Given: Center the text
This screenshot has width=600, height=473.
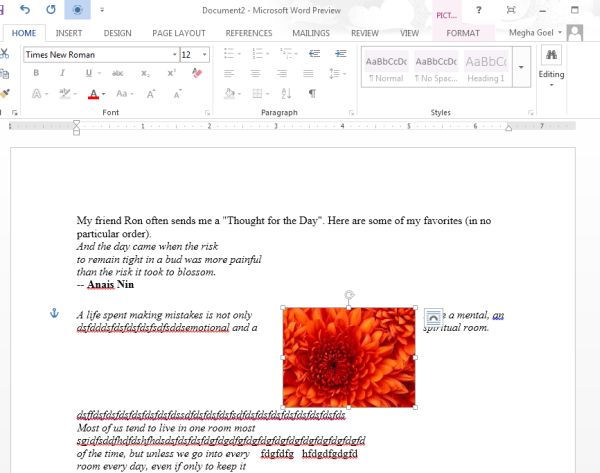Looking at the screenshot, I should click(256, 73).
